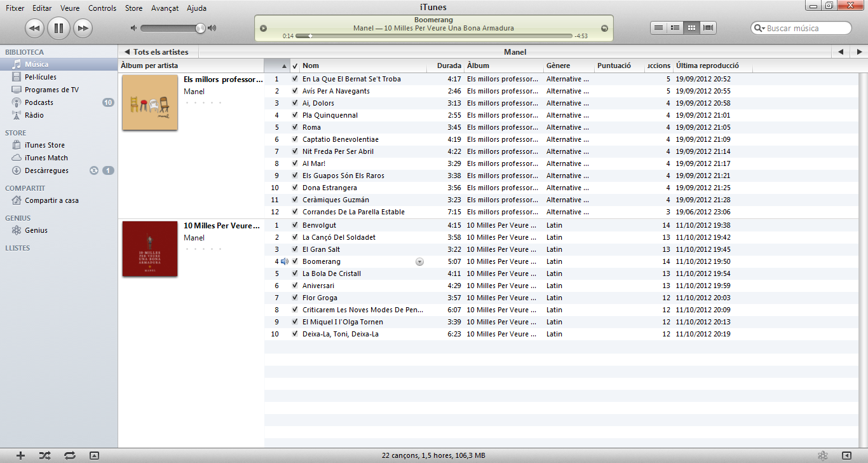
Task: Open Podcasts in the sidebar
Action: point(58,102)
